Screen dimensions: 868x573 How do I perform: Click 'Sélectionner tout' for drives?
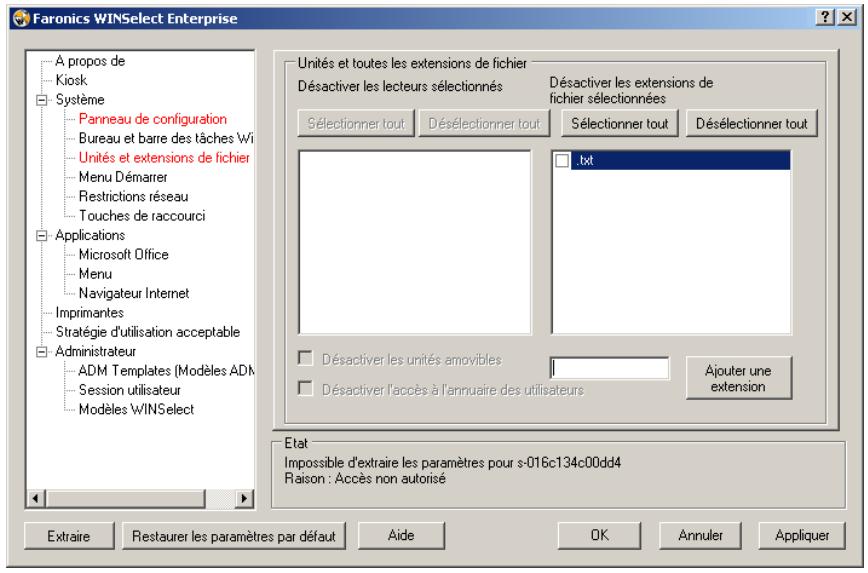[x=356, y=123]
